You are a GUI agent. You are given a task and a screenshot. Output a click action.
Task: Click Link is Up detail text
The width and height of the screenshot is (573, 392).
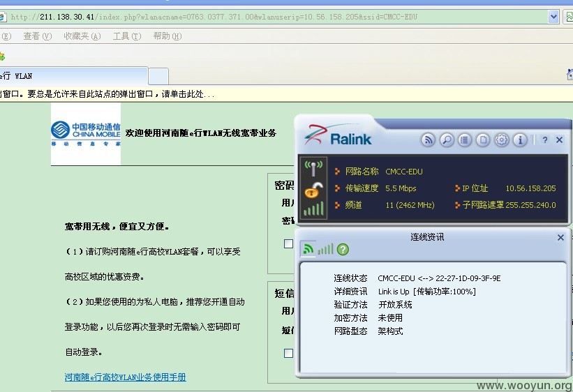pos(427,292)
